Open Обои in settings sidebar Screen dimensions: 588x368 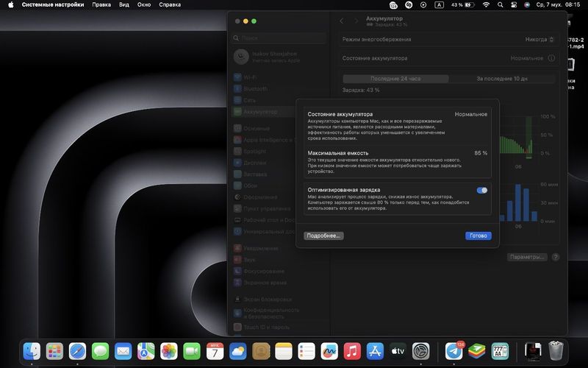point(262,186)
